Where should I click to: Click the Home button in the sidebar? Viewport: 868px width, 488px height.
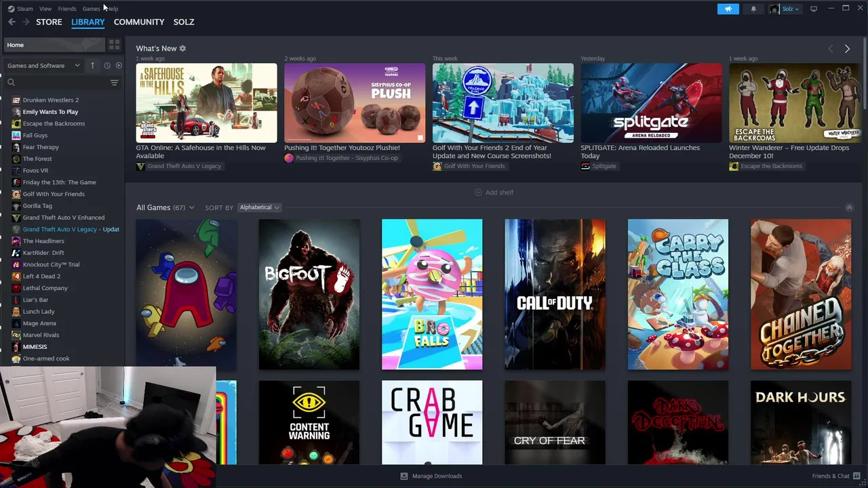[53, 45]
